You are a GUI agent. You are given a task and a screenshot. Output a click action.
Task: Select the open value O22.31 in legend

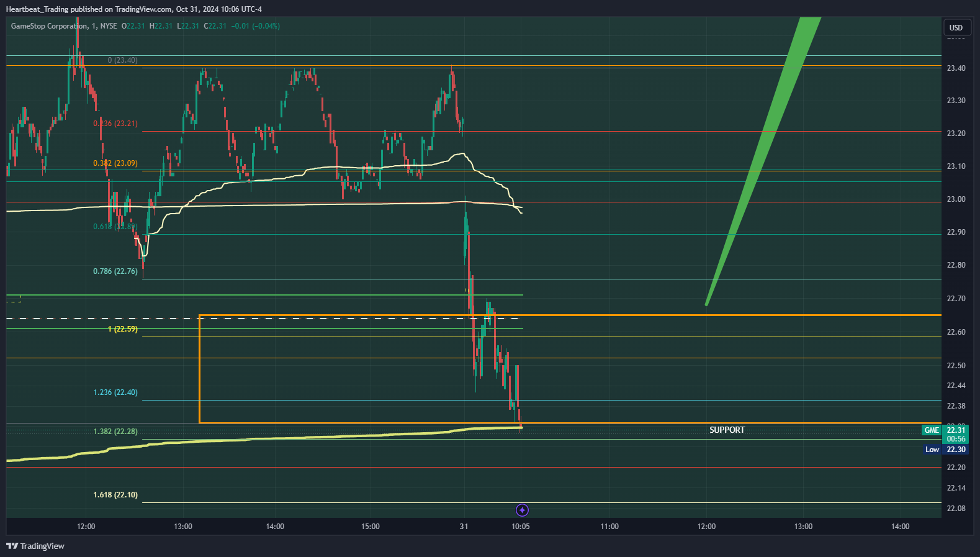tap(133, 26)
